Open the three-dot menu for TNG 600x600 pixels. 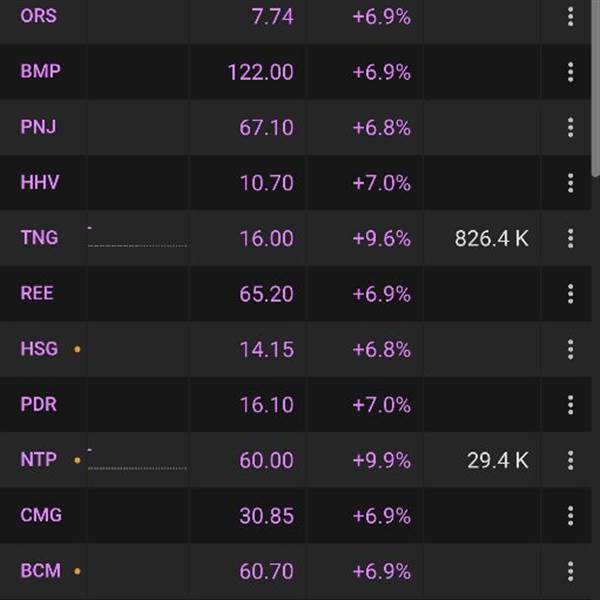point(570,238)
